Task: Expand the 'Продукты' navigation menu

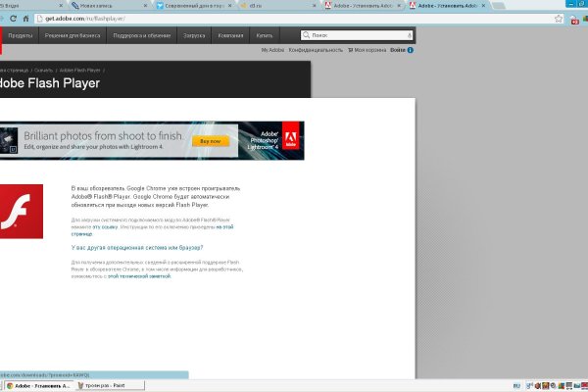Action: pyautogui.click(x=22, y=35)
